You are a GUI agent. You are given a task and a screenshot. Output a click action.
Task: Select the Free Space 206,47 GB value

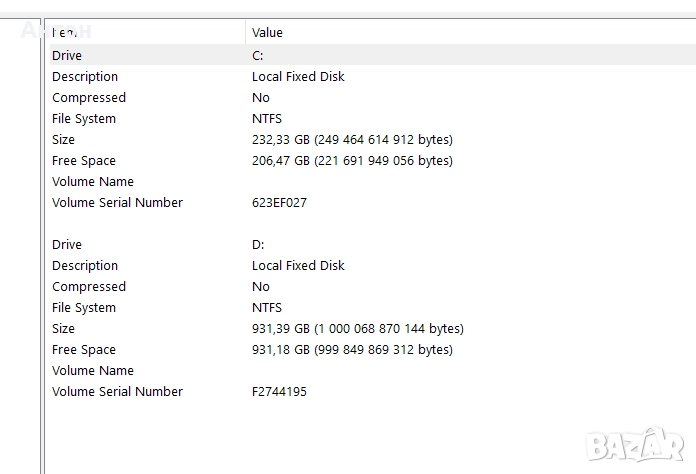point(352,161)
